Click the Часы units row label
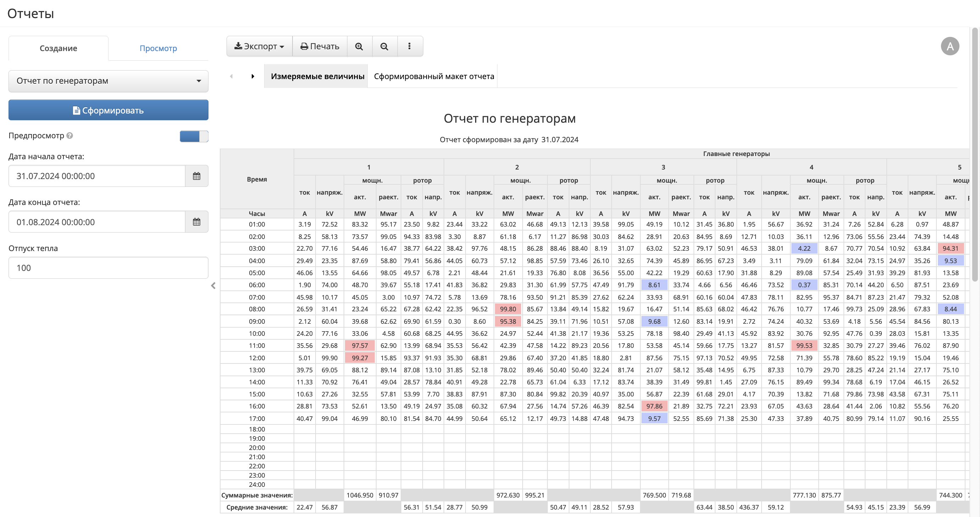980x517 pixels. click(x=257, y=214)
